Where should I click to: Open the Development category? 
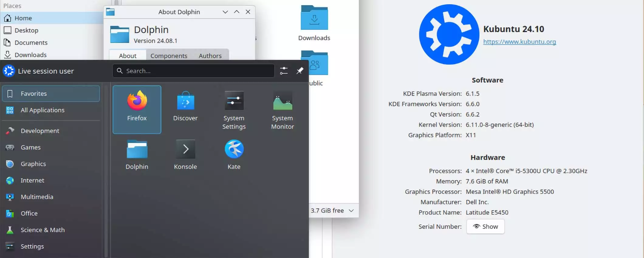(x=51, y=131)
